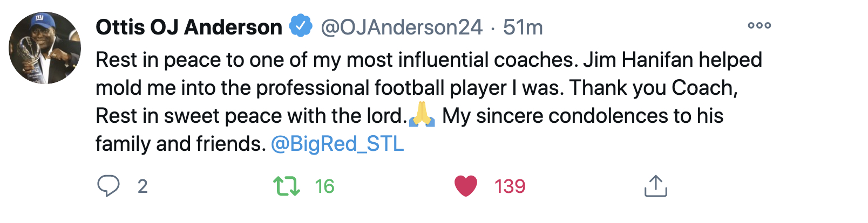Image resolution: width=868 pixels, height=223 pixels.
Task: Open Ottis OJ Anderson's profile photo
Action: (45, 48)
